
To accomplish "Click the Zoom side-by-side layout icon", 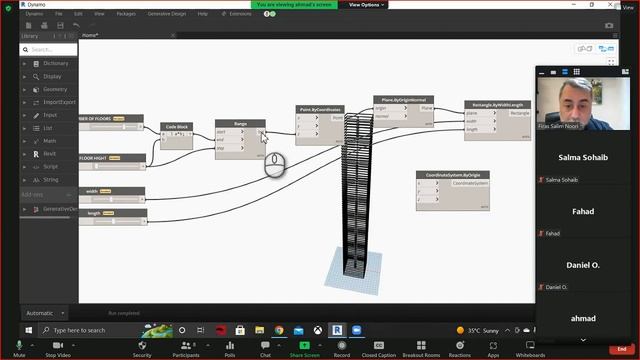I will (625, 72).
